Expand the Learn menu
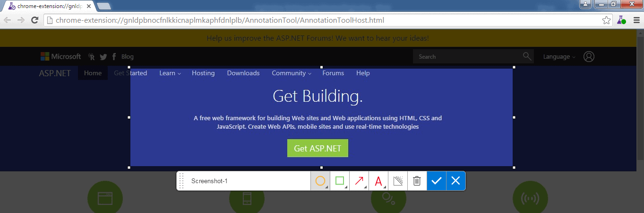 [x=170, y=73]
